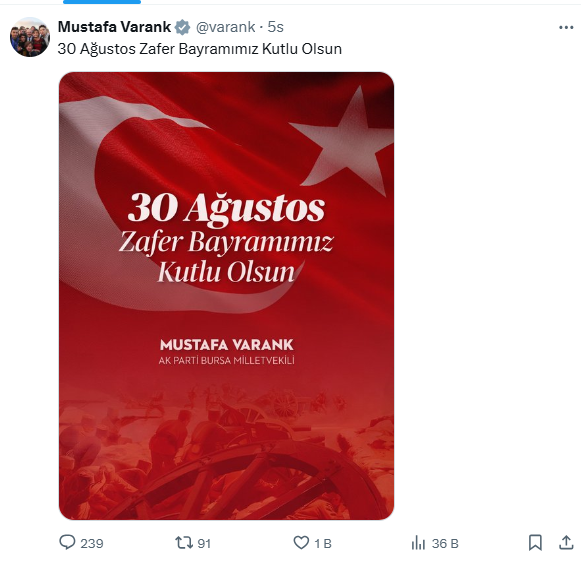Image resolution: width=581 pixels, height=561 pixels.
Task: Click the 239 replies count
Action: [x=92, y=544]
